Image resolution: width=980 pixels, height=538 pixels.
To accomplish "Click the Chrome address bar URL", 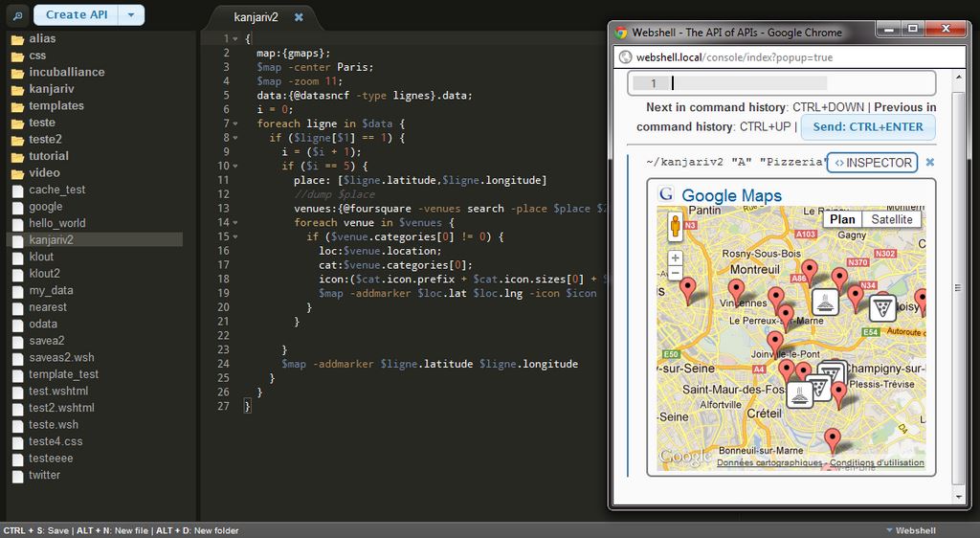I will tap(734, 57).
